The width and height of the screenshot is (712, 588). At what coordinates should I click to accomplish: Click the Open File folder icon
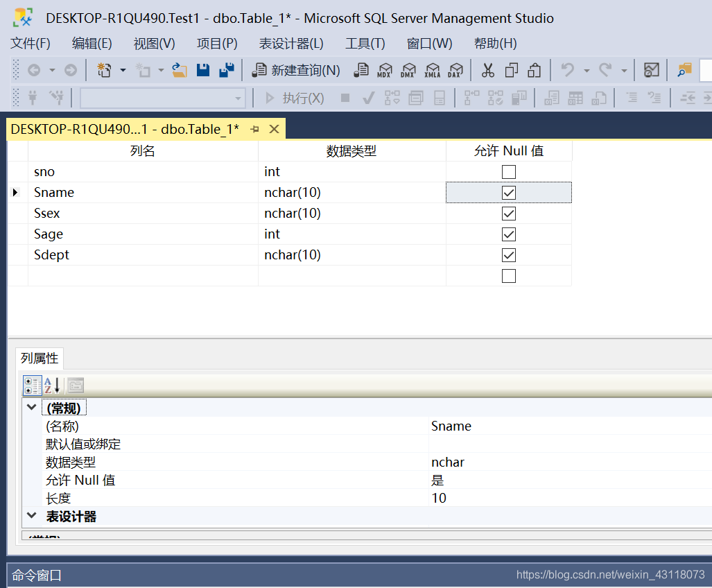180,70
